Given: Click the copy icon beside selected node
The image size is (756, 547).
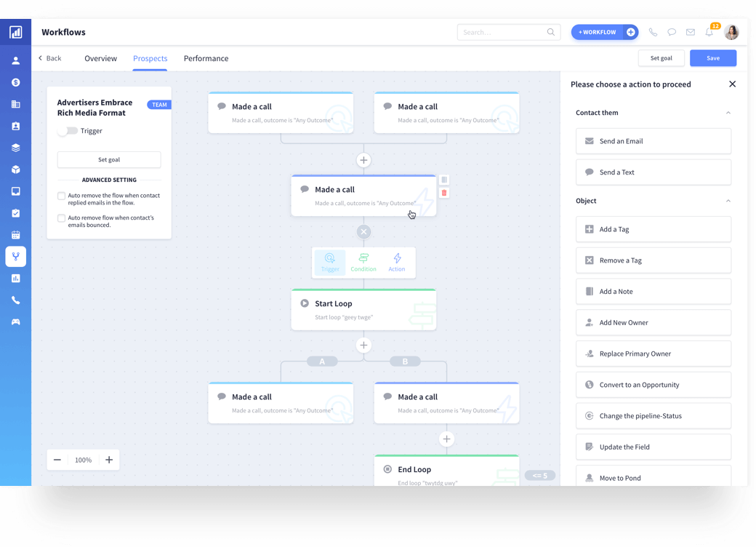Looking at the screenshot, I should click(x=444, y=180).
